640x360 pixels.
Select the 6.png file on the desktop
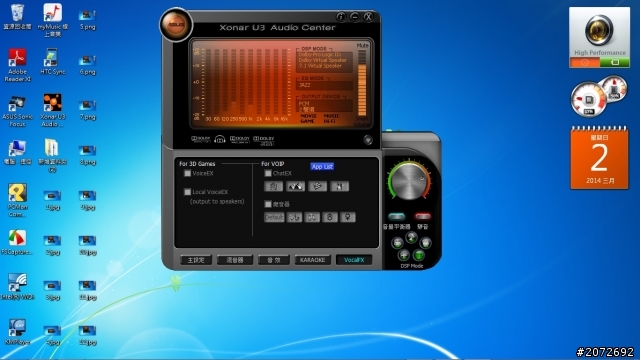click(87, 65)
